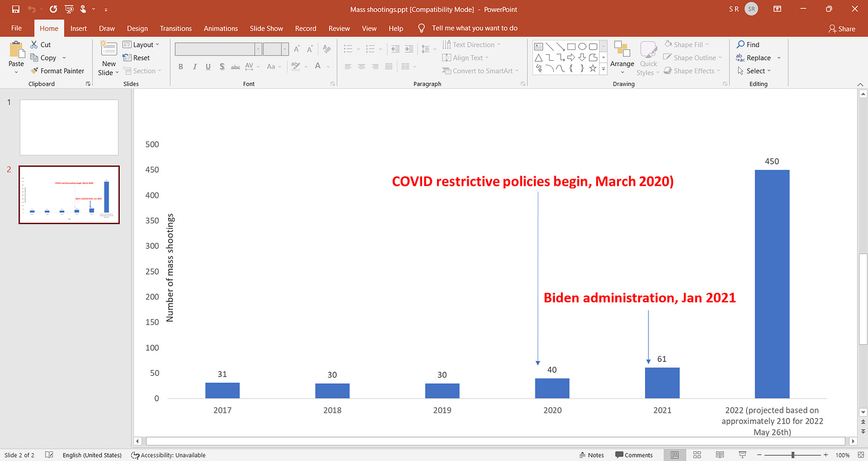Toggle Strikethrough formatting

[235, 67]
